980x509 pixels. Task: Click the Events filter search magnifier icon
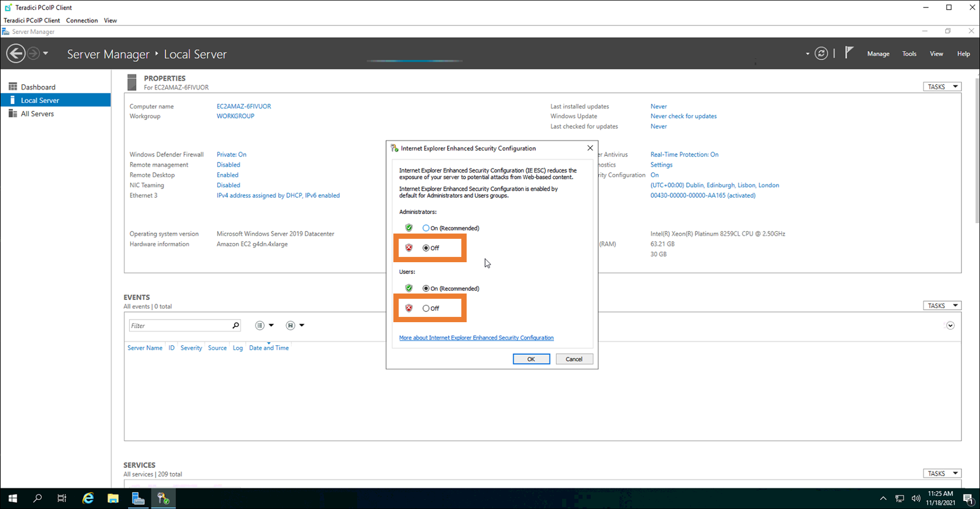(236, 325)
